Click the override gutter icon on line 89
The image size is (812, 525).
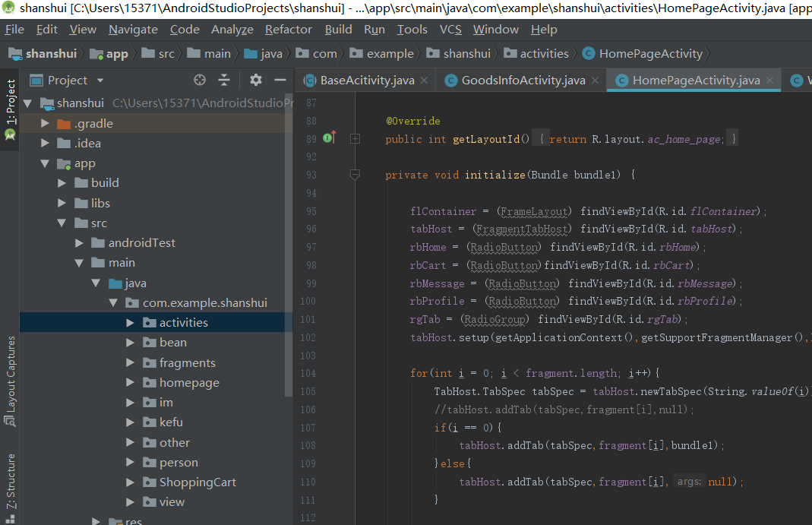[x=329, y=138]
